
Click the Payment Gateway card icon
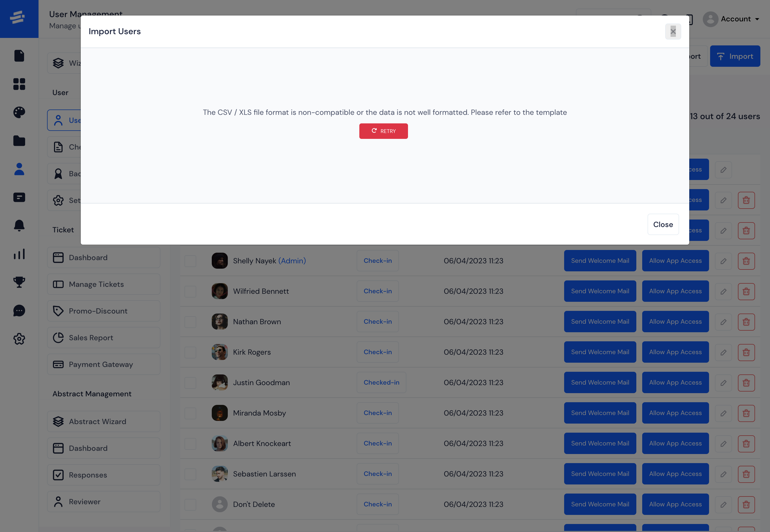(x=58, y=364)
